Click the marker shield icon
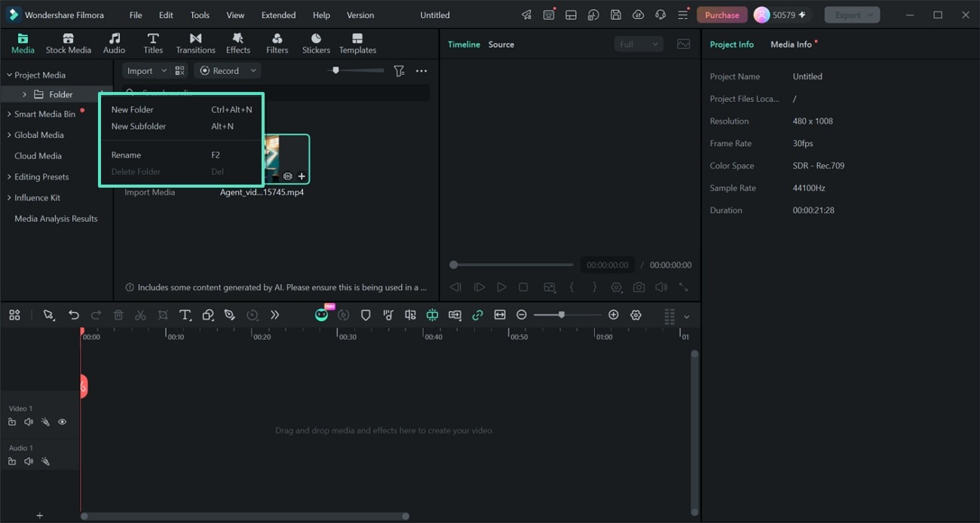The image size is (980, 523). tap(366, 315)
